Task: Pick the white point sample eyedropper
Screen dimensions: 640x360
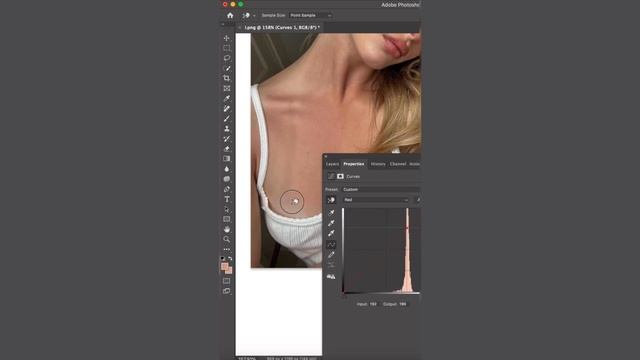Action: coord(331,233)
